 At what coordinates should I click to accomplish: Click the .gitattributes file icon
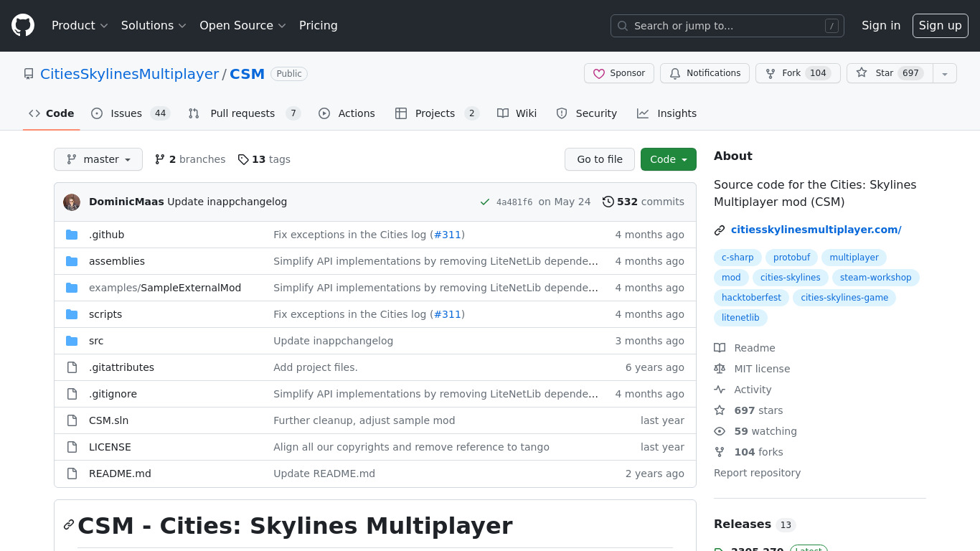click(72, 367)
